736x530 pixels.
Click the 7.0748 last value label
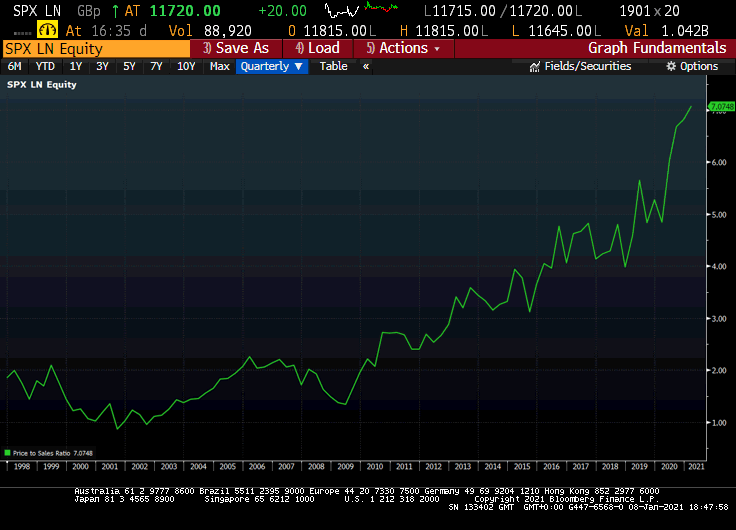721,107
